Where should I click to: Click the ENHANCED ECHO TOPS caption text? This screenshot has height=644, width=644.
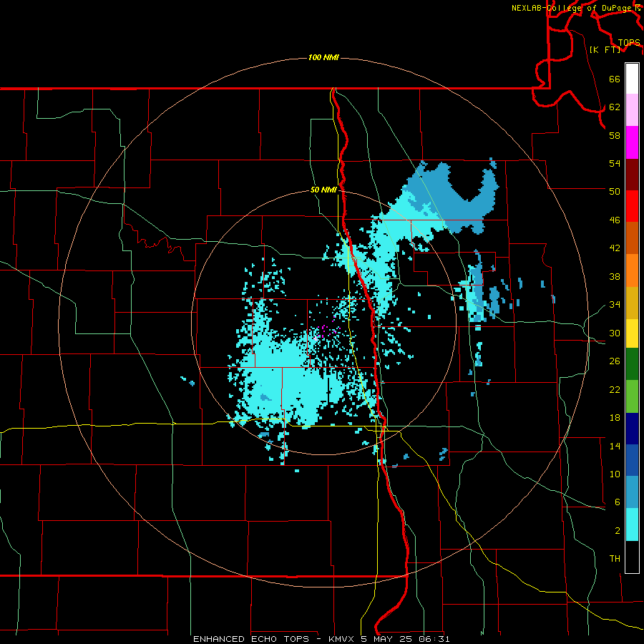[250, 639]
